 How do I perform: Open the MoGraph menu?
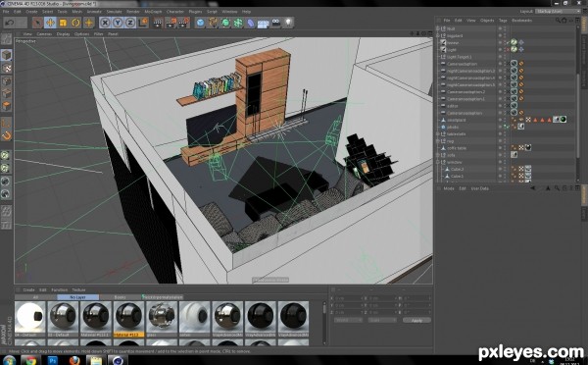(x=153, y=12)
